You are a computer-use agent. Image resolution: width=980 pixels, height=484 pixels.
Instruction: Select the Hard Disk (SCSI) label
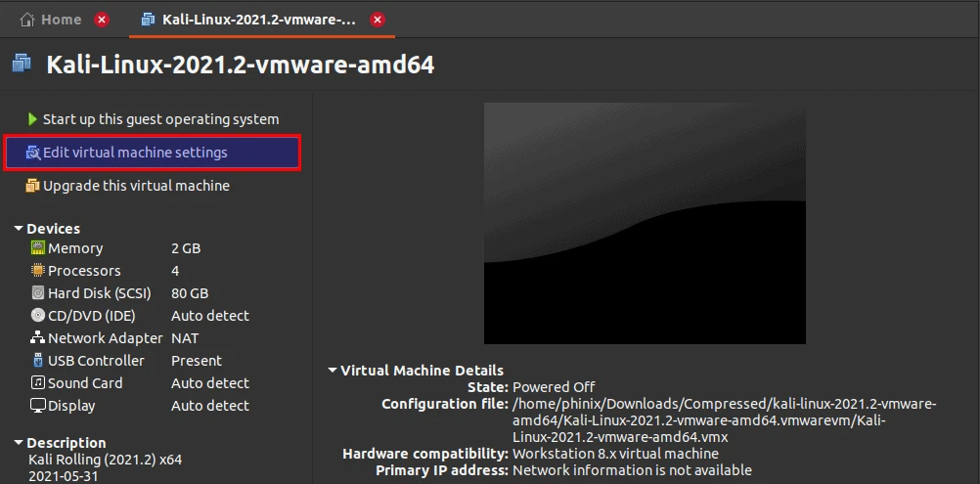(x=100, y=293)
